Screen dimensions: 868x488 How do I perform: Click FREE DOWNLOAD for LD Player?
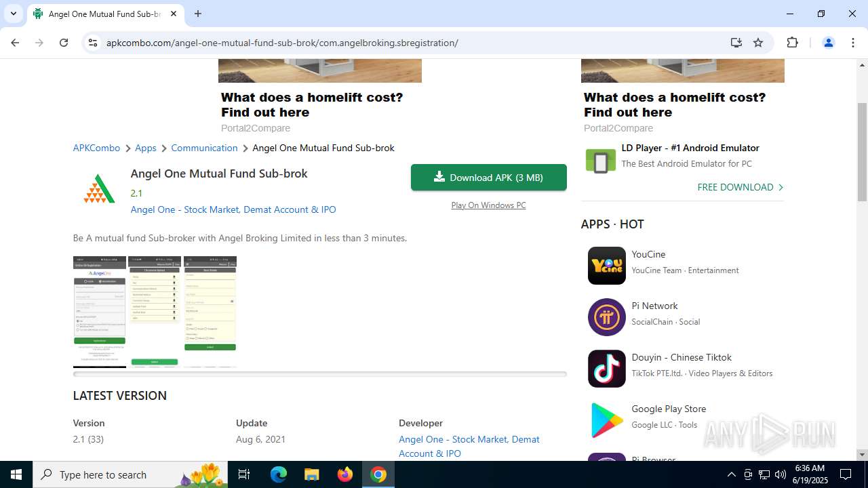[740, 187]
